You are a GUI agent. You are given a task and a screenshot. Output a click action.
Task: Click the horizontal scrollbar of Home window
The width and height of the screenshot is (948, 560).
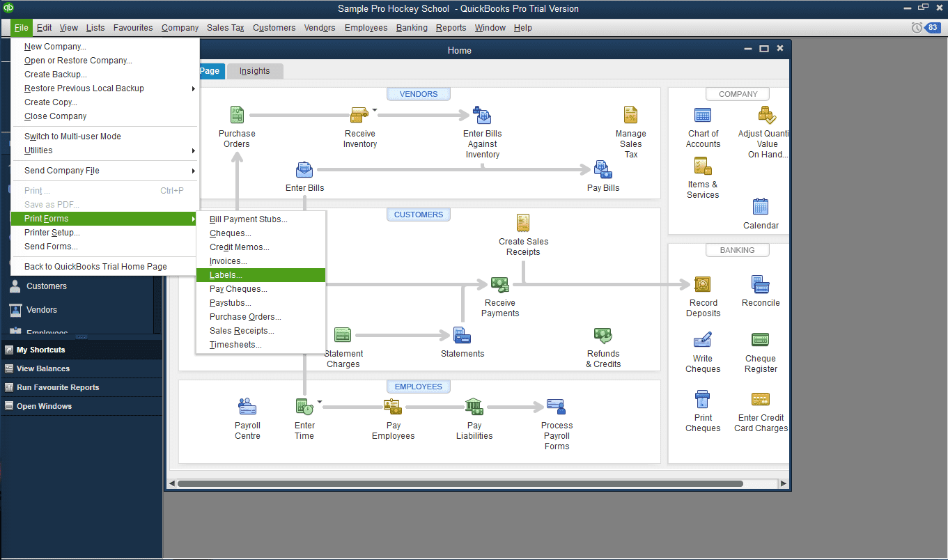[x=460, y=483]
